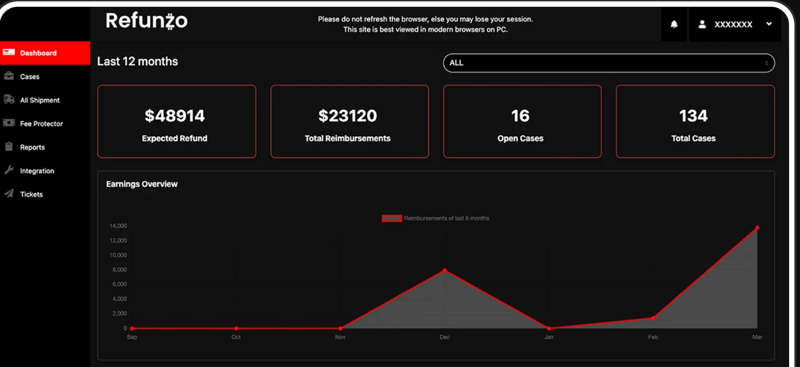The height and width of the screenshot is (367, 800).
Task: Click the Dec data point on chart
Action: 444,270
